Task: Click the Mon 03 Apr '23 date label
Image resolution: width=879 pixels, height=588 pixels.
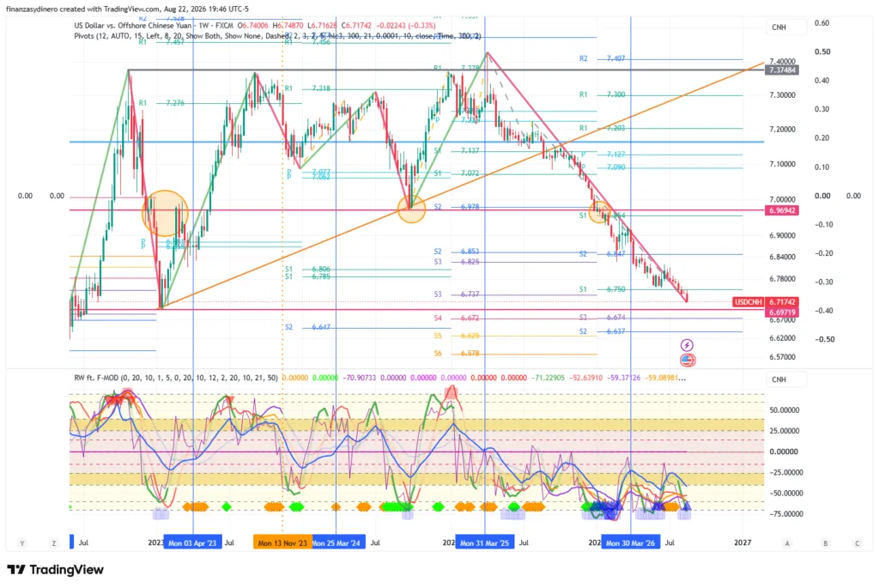Action: coord(192,543)
